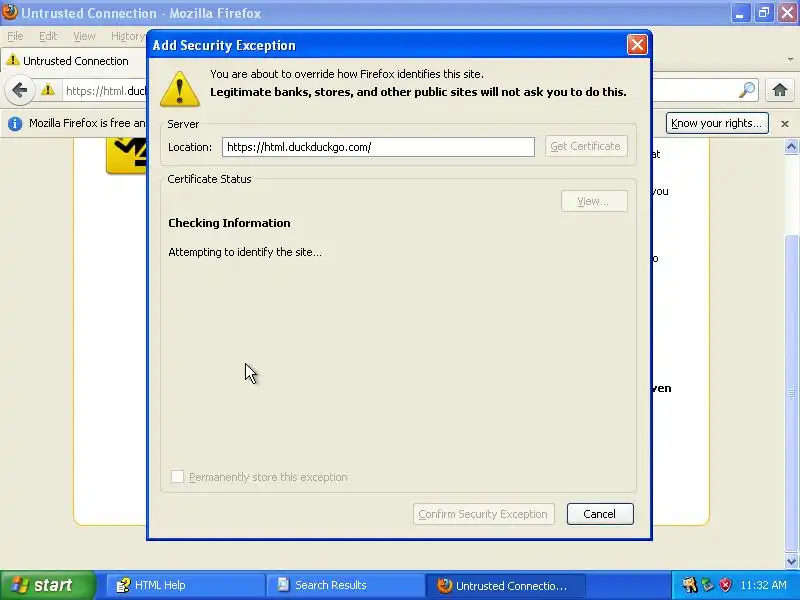
Task: Click the scrollbar up arrow
Action: [x=791, y=147]
